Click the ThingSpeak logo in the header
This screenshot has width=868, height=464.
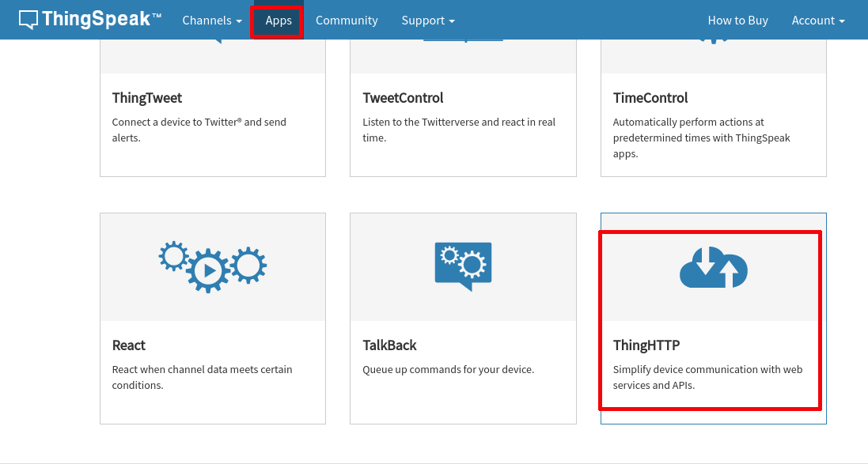coord(89,19)
